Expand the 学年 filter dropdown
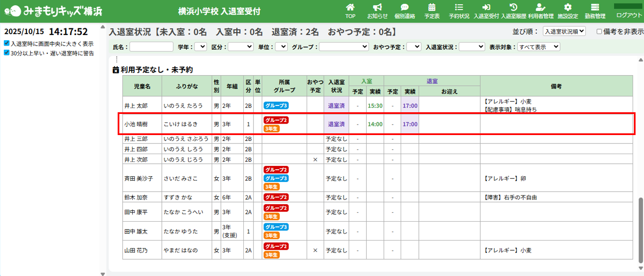The width and height of the screenshot is (644, 276). pos(201,47)
